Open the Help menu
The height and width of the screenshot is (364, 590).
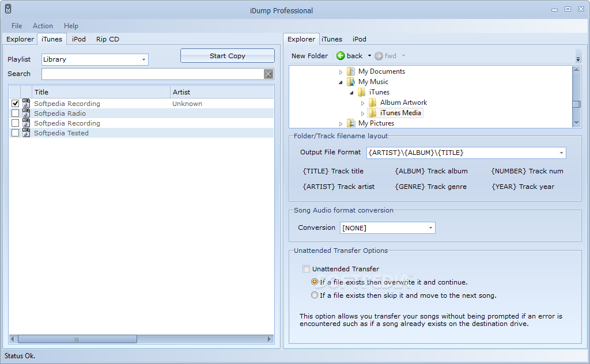[71, 25]
